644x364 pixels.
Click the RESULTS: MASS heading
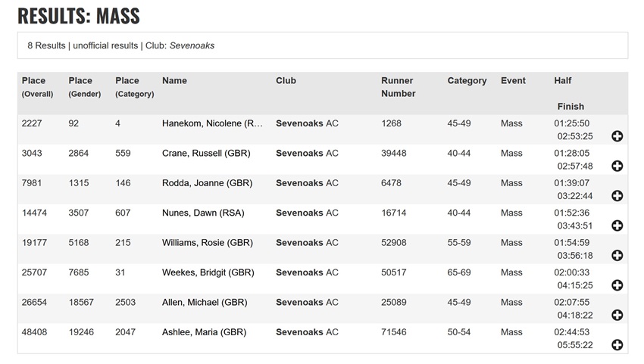[x=79, y=16]
